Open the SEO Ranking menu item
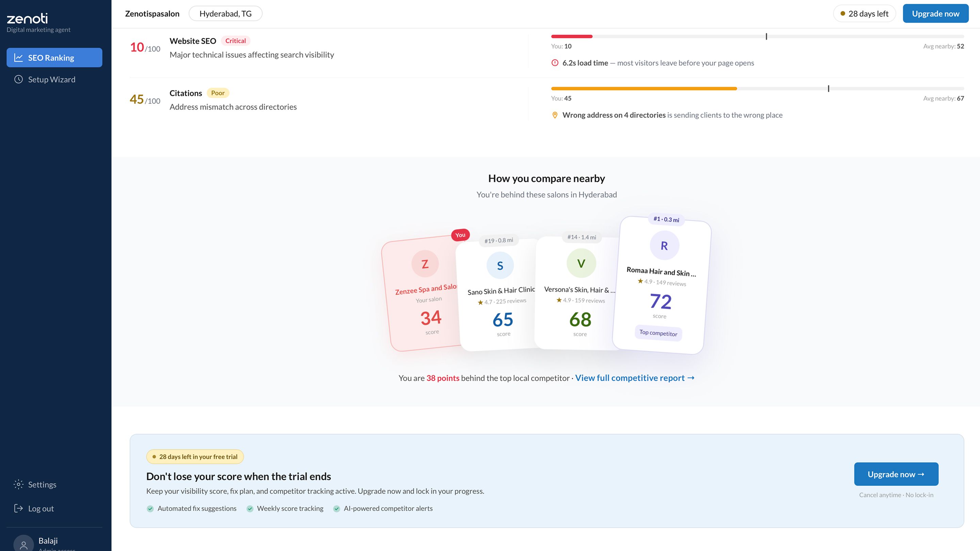Image resolution: width=980 pixels, height=551 pixels. pyautogui.click(x=54, y=58)
